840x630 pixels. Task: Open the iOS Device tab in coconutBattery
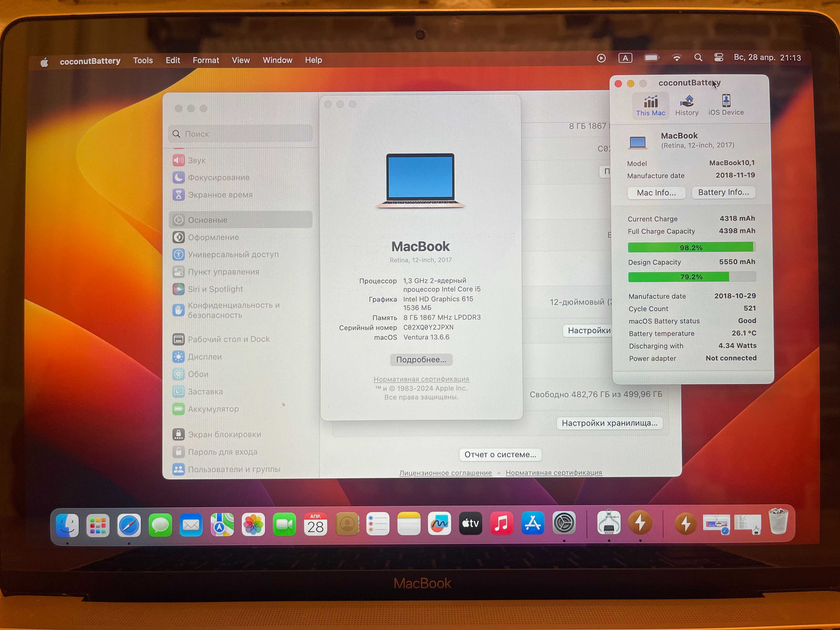click(726, 105)
